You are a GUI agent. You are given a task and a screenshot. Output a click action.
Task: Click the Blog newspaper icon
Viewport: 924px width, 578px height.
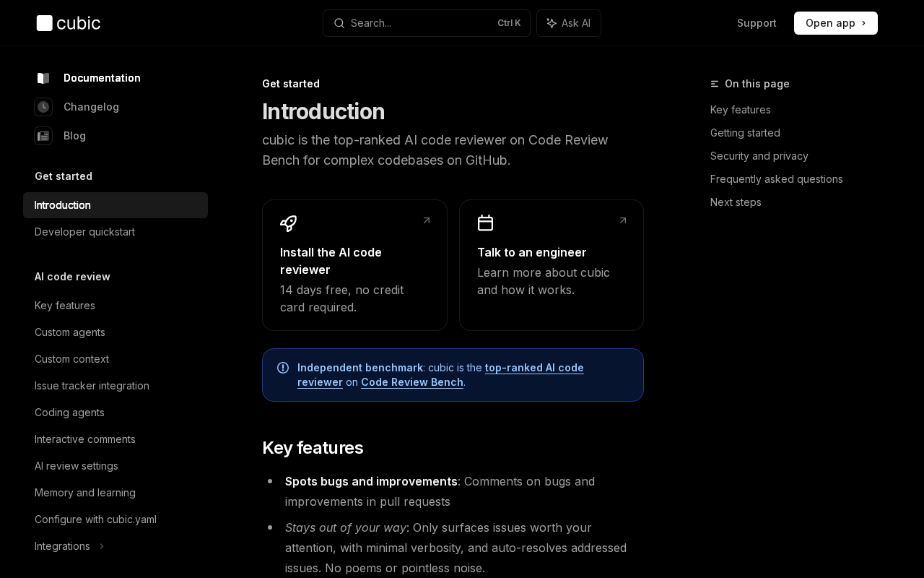(x=43, y=136)
